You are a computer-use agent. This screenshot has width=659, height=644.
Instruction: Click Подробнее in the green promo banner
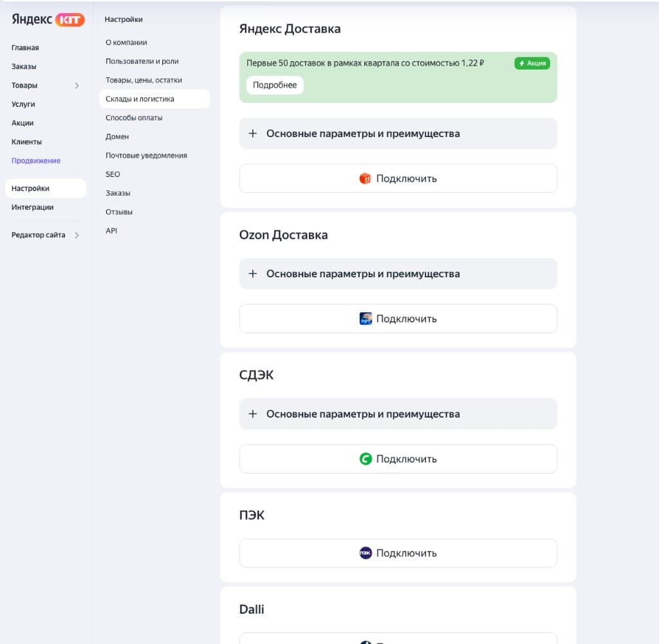[275, 85]
